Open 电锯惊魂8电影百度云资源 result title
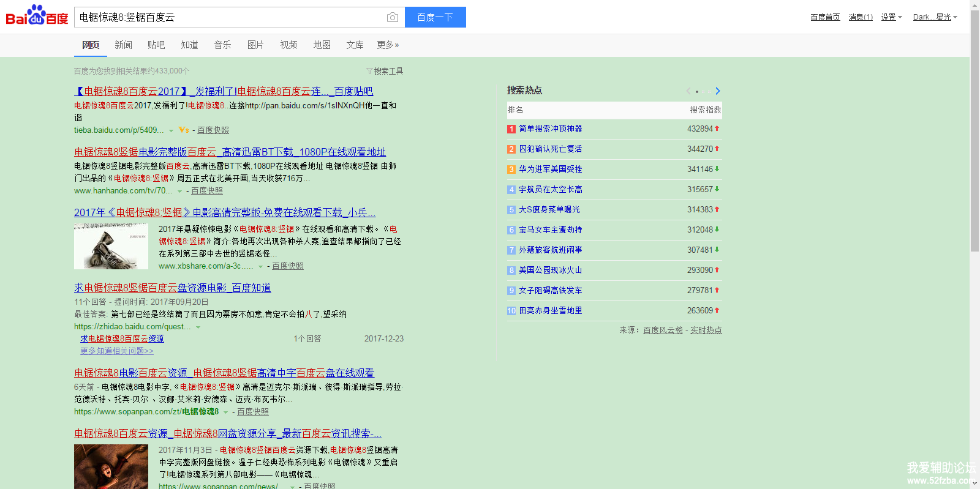Screen dimensions: 980x489 coord(224,373)
